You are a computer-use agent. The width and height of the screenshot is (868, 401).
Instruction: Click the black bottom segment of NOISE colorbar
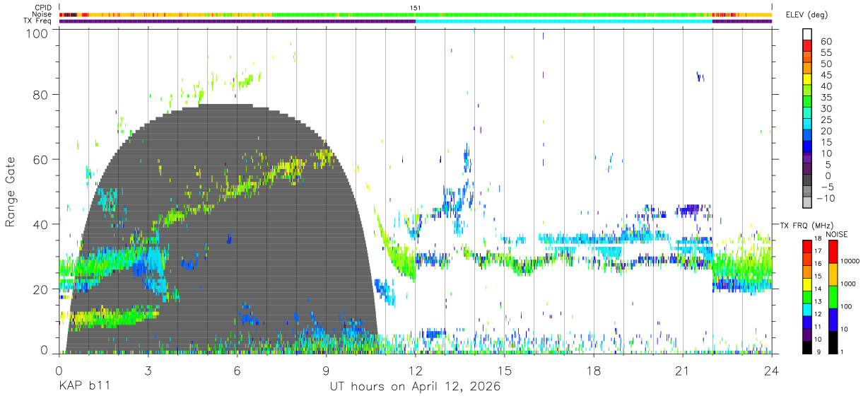click(x=832, y=342)
